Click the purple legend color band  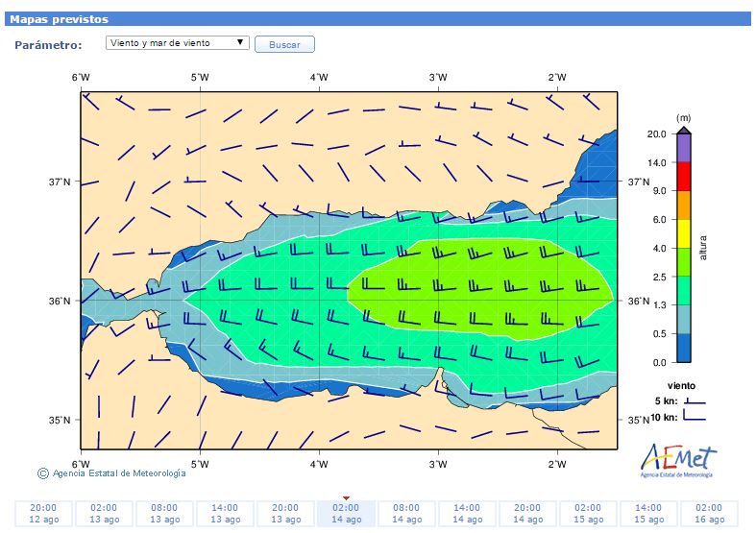(683, 148)
